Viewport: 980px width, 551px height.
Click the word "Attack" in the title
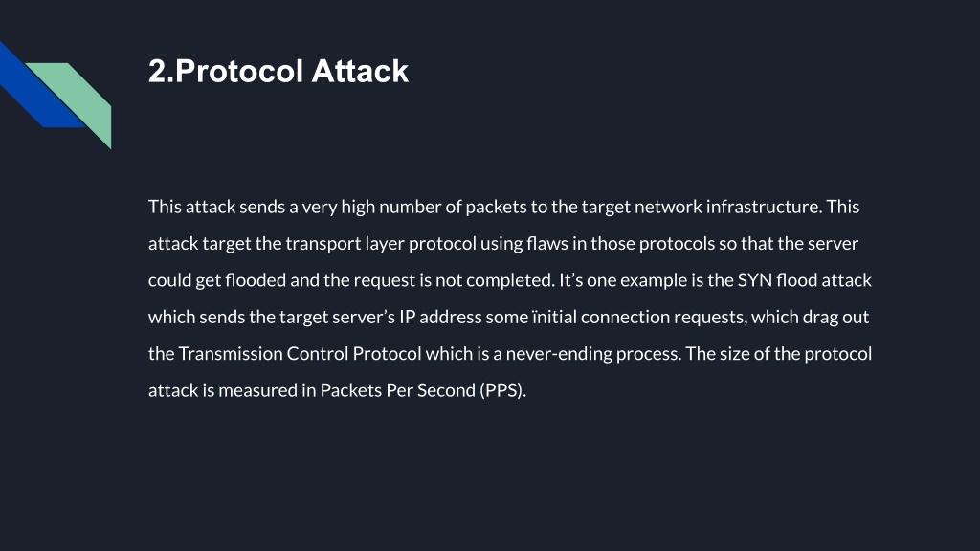[360, 71]
